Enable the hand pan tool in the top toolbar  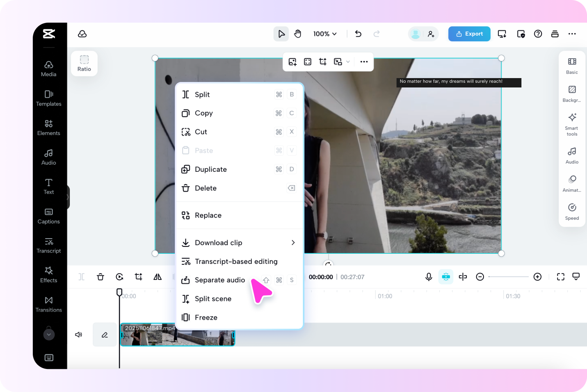click(297, 34)
